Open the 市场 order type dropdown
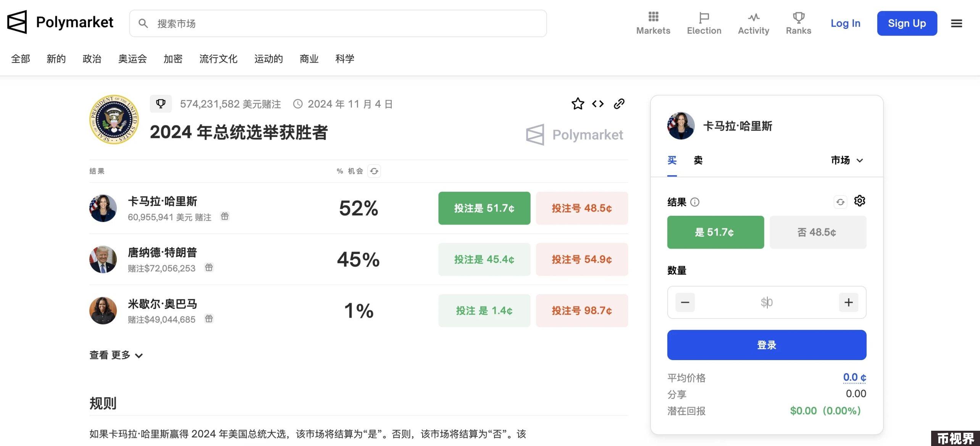The height and width of the screenshot is (446, 980). (x=847, y=160)
